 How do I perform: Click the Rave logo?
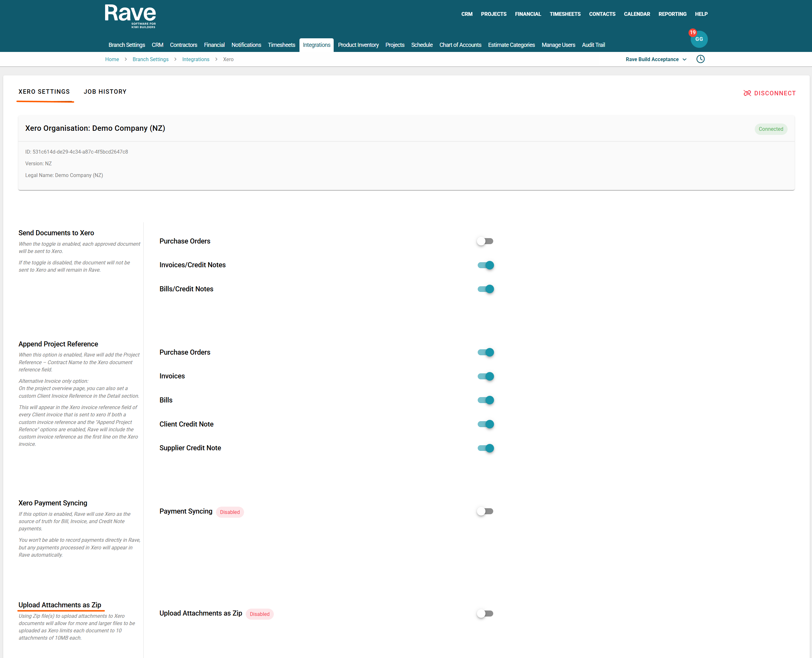pyautogui.click(x=130, y=16)
